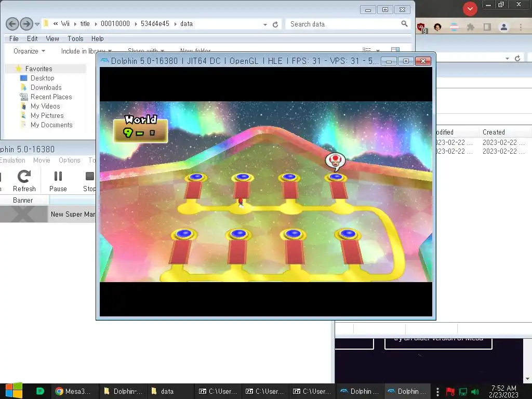
Task: Select the title breadcrumb in address bar
Action: (x=85, y=24)
